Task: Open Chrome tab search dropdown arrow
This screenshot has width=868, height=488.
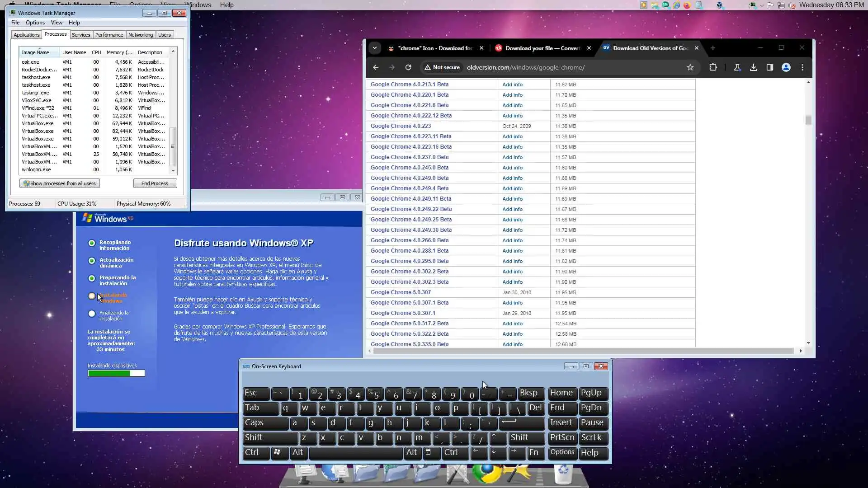Action: click(x=374, y=48)
